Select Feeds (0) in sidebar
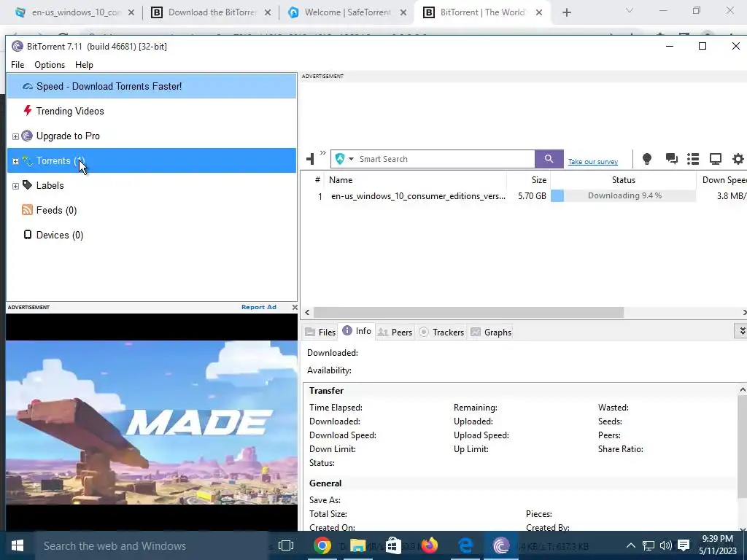Screen dimensions: 747x560 tap(56, 210)
